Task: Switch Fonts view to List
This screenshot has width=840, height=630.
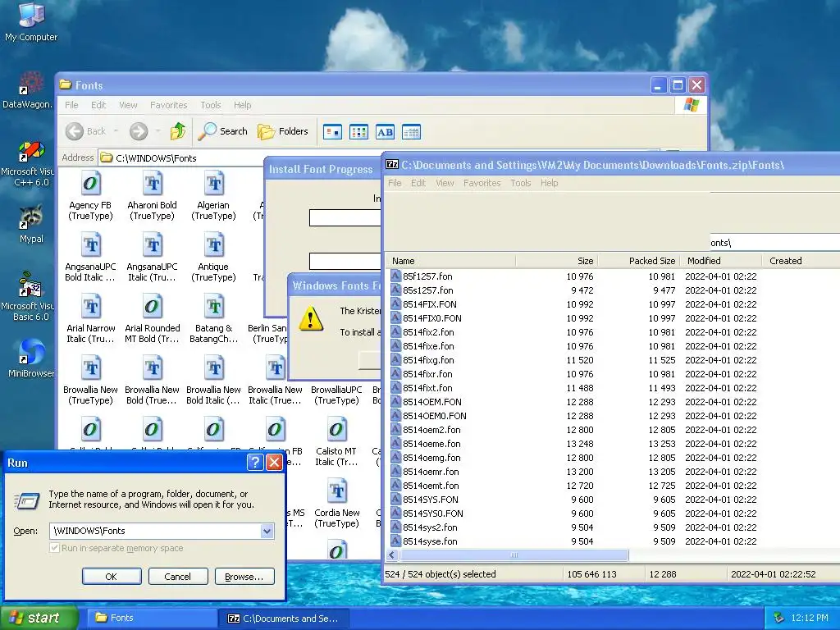Action: (359, 132)
